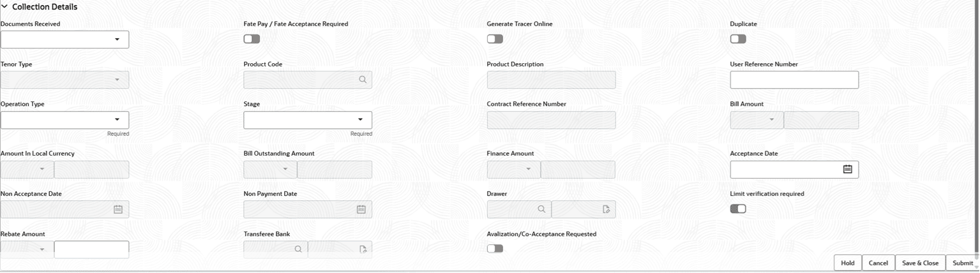Image resolution: width=980 pixels, height=273 pixels.
Task: Enable Avalization/Co-Acceptance Requested switch
Action: [x=495, y=248]
